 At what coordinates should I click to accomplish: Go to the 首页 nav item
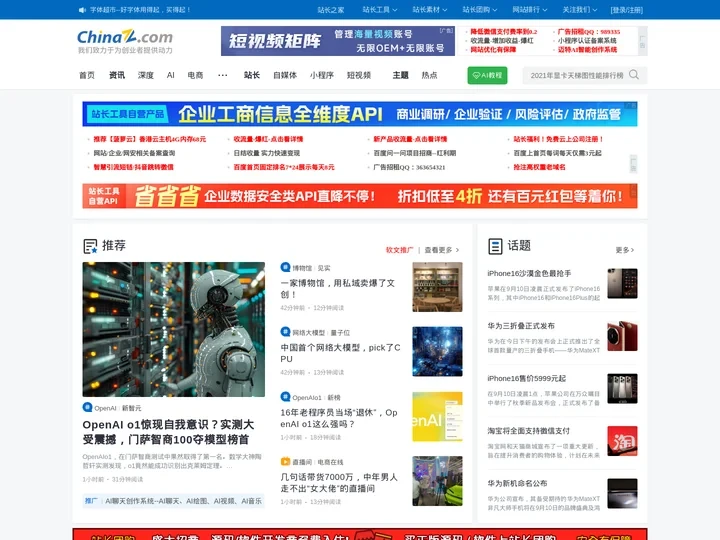coord(87,75)
